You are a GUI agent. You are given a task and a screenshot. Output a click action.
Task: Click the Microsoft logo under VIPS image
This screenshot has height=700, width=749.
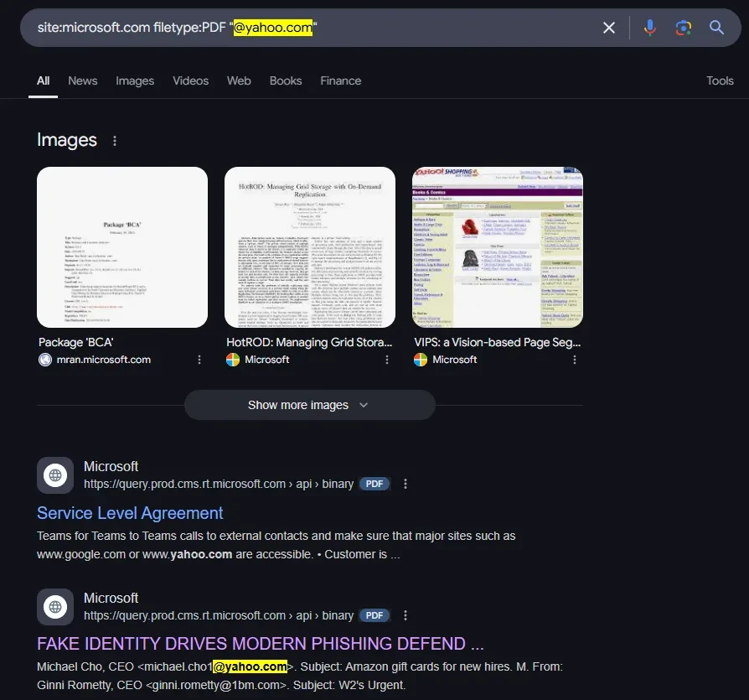[x=421, y=360]
